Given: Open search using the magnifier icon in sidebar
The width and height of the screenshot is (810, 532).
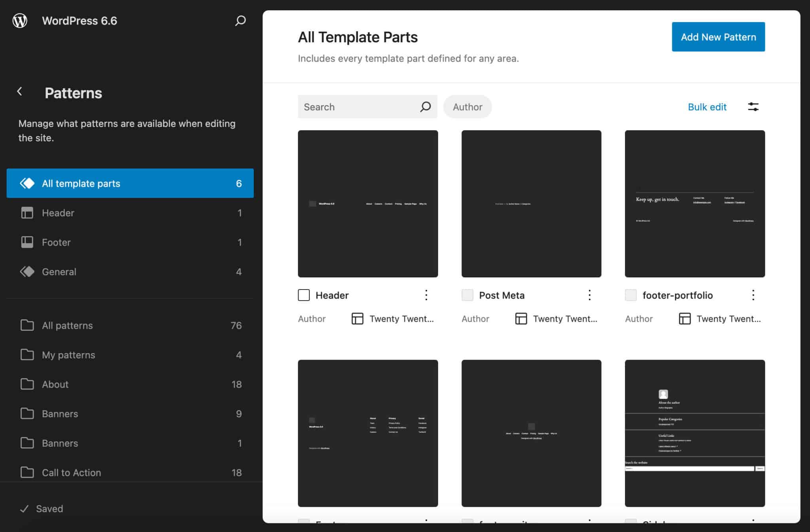Looking at the screenshot, I should tap(240, 21).
